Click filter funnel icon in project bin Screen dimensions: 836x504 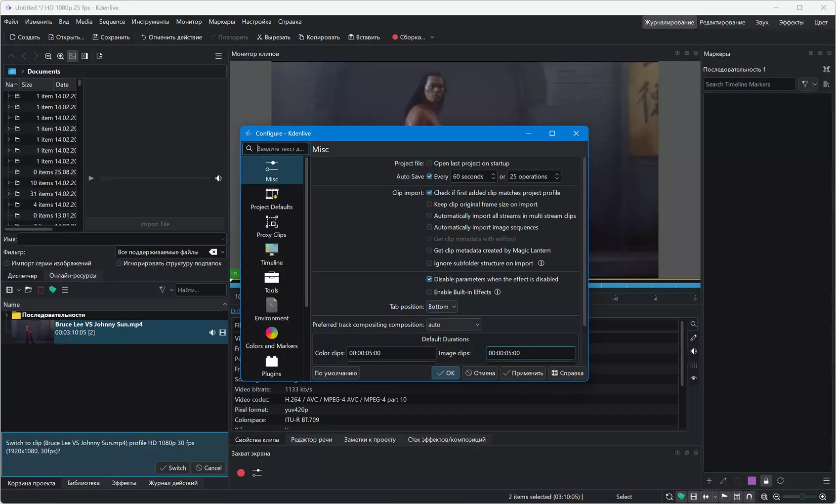click(x=162, y=290)
